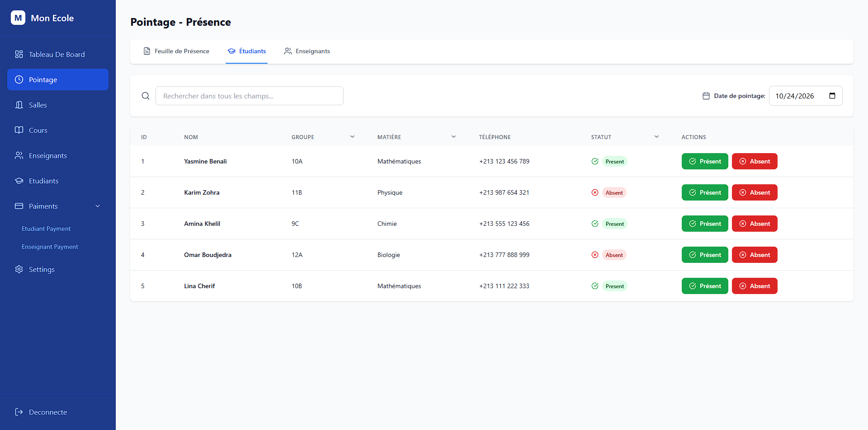Open the Feuille de Présence tab
Viewport: 868px width, 430px height.
tap(176, 51)
